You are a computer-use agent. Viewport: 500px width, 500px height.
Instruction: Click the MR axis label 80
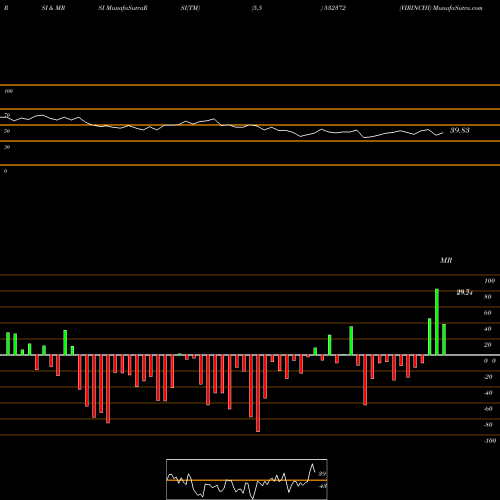(488, 297)
